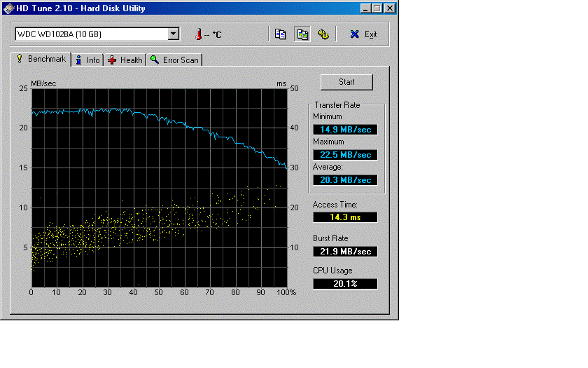The width and height of the screenshot is (588, 368).
Task: Click the HD Tune title bar icon
Action: 8,8
